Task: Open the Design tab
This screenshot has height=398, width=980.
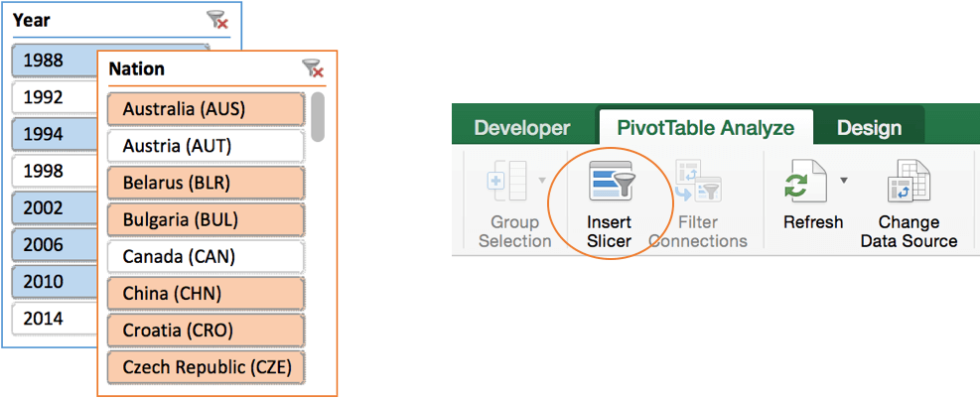Action: 869,128
